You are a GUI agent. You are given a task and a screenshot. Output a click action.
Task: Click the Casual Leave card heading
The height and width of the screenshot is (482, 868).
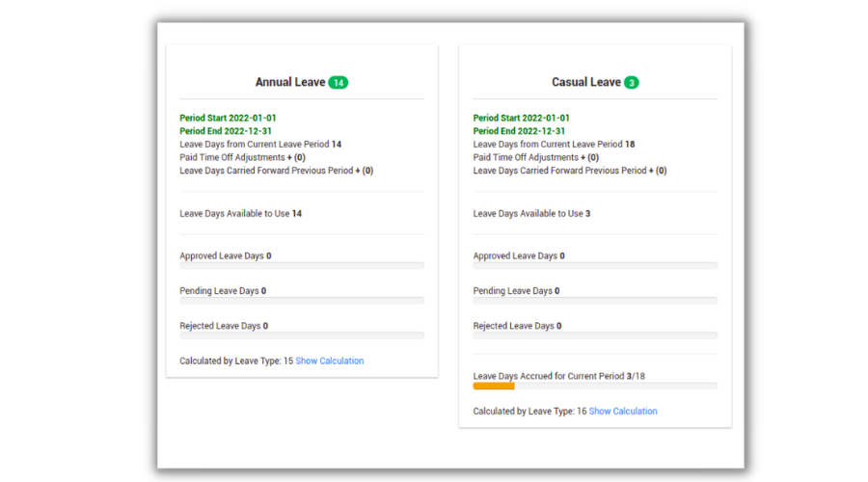click(585, 83)
